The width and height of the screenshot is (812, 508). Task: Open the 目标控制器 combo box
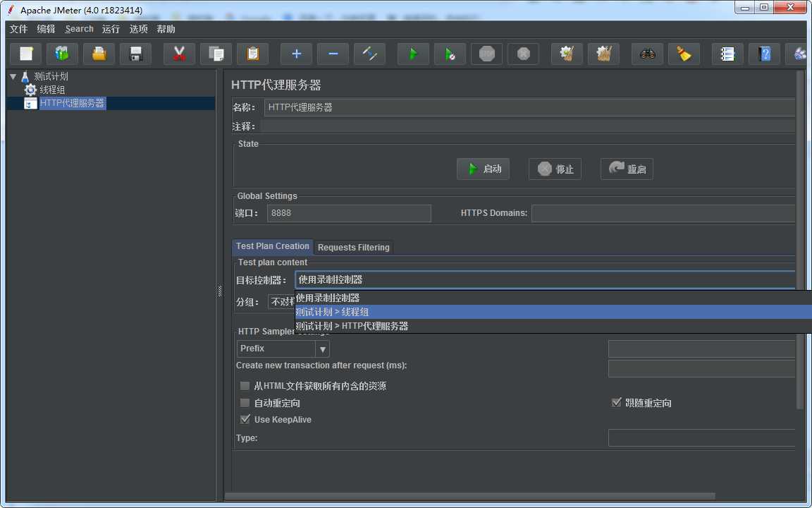click(545, 279)
